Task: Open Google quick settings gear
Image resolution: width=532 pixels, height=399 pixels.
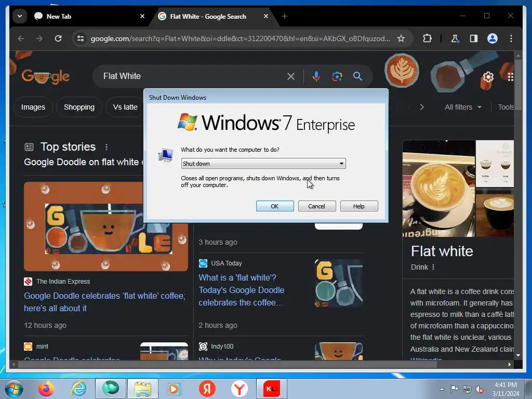Action: click(488, 77)
